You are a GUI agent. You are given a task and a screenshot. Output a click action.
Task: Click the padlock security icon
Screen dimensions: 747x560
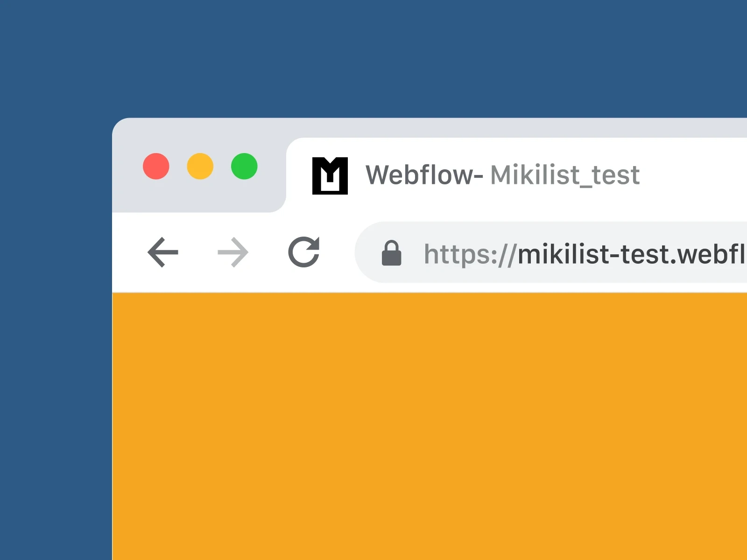click(x=391, y=253)
